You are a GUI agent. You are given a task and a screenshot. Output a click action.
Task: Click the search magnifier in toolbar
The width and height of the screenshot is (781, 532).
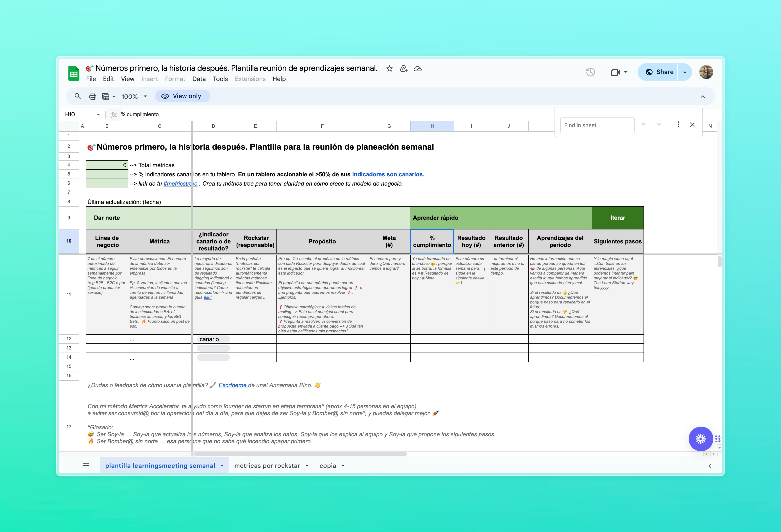click(78, 96)
